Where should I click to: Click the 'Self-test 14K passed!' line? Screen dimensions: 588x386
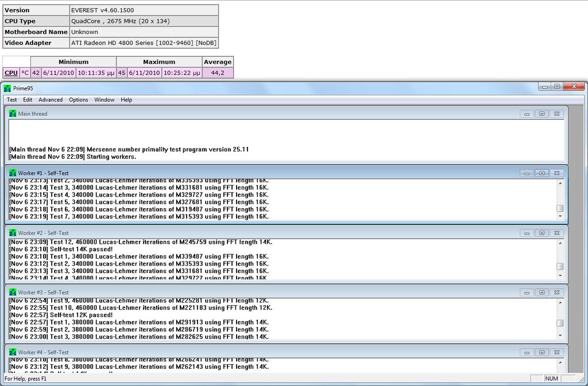[61, 249]
